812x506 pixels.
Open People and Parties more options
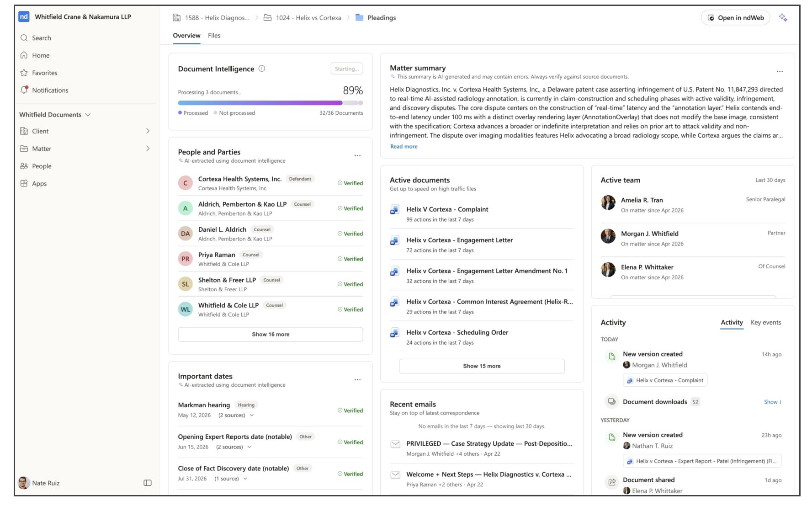357,155
